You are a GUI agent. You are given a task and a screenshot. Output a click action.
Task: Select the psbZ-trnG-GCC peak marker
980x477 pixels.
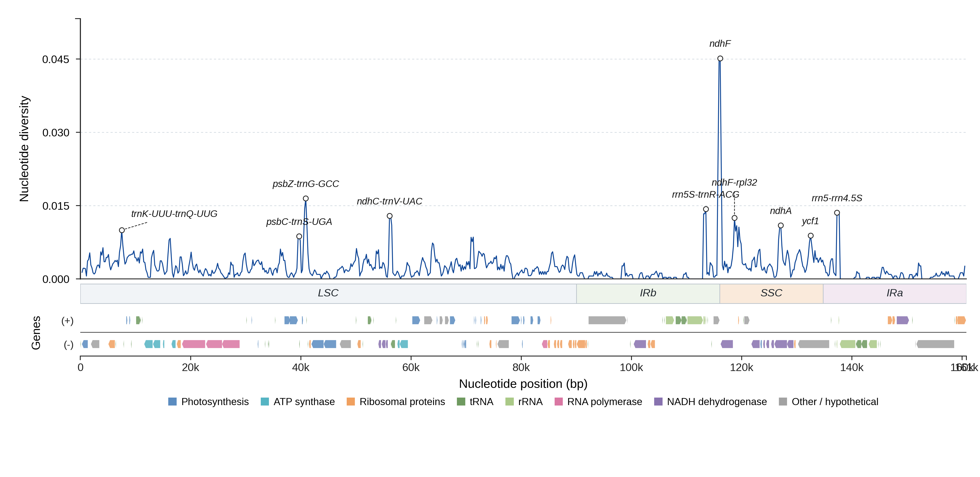305,198
